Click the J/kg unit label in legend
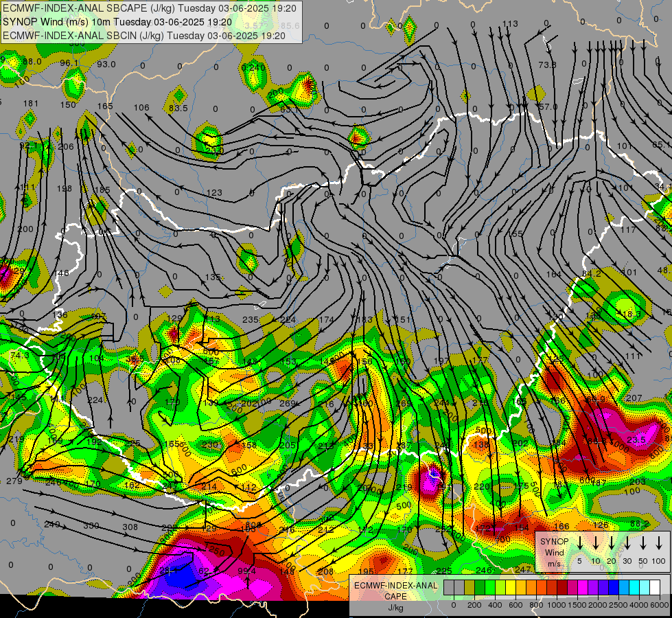672x618 pixels. coord(395,608)
